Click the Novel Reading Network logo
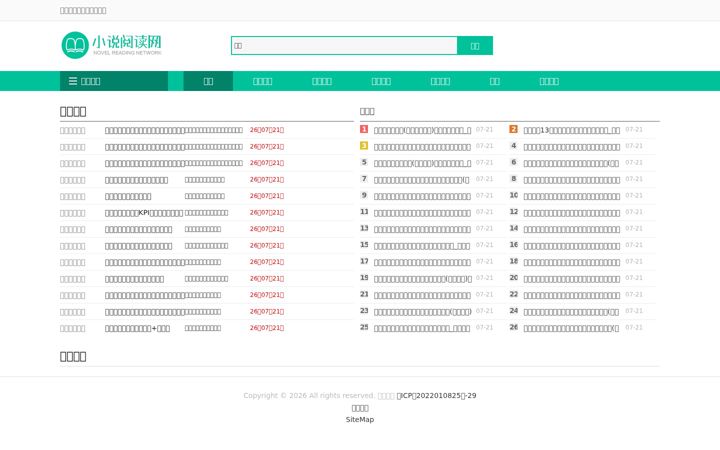 (112, 45)
